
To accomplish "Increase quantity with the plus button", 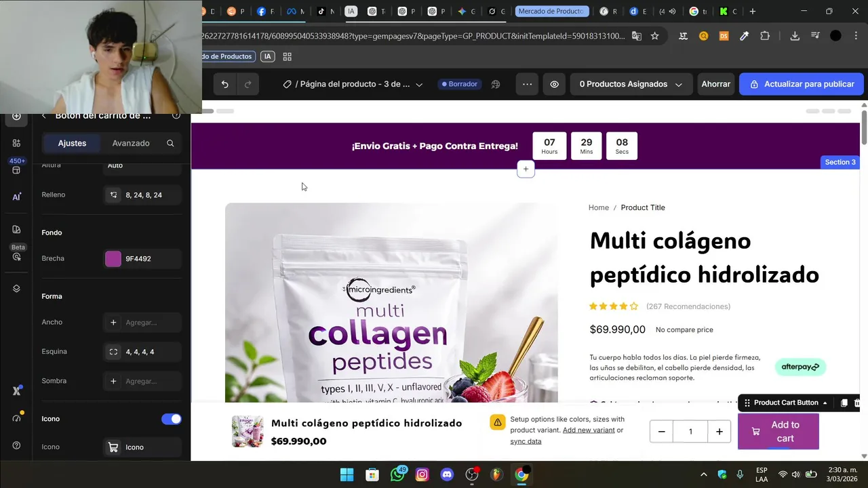I will (x=719, y=432).
